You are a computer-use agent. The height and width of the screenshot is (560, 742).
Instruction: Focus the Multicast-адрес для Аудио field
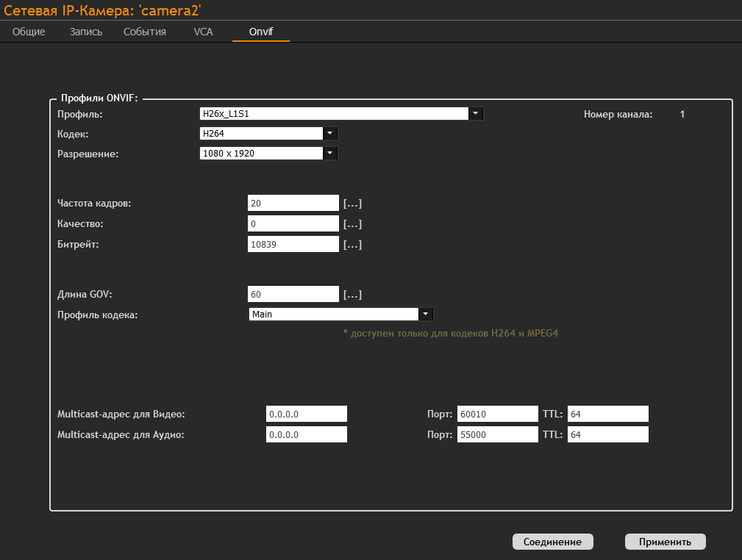click(x=306, y=434)
